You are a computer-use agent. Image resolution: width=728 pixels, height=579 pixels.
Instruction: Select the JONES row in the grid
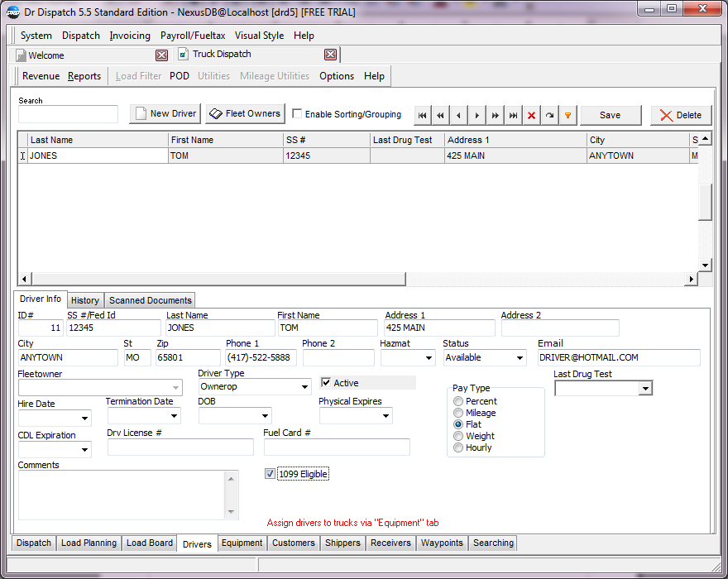[x=357, y=156]
